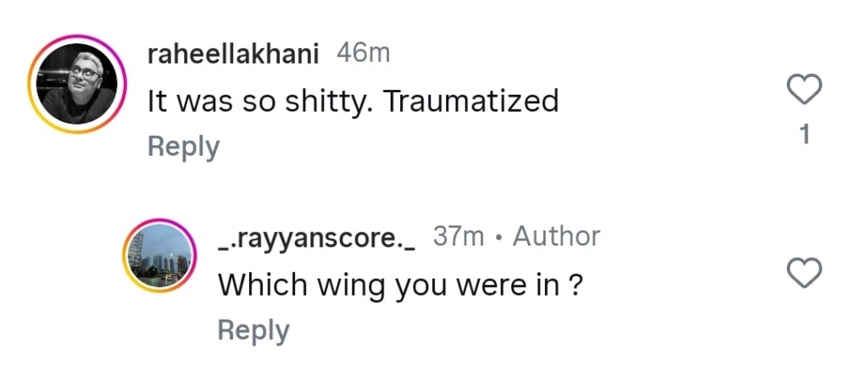Click the 46m timestamp
This screenshot has width=868, height=366.
[x=363, y=53]
